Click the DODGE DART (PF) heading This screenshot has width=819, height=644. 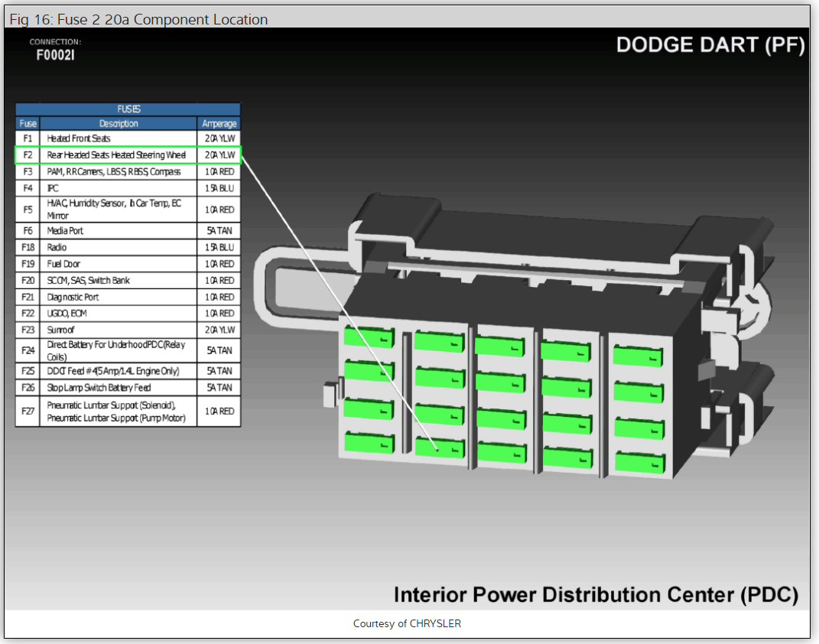coord(710,45)
